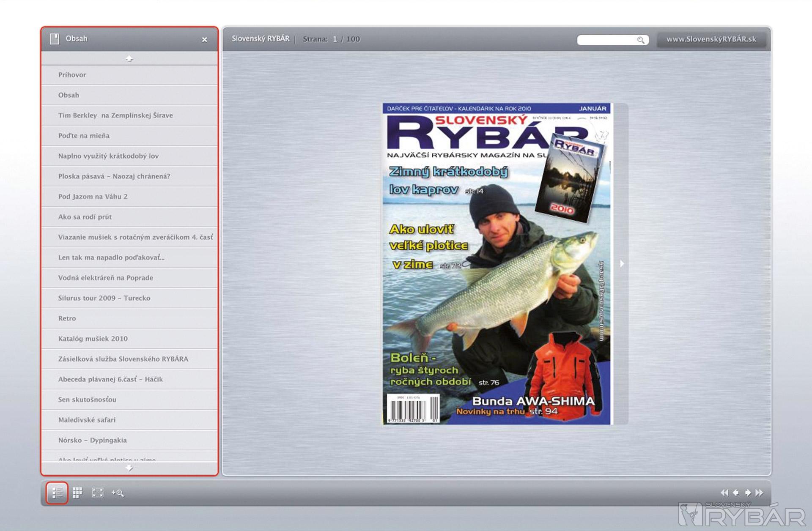This screenshot has width=812, height=531.
Task: Jump to the first page
Action: (724, 493)
